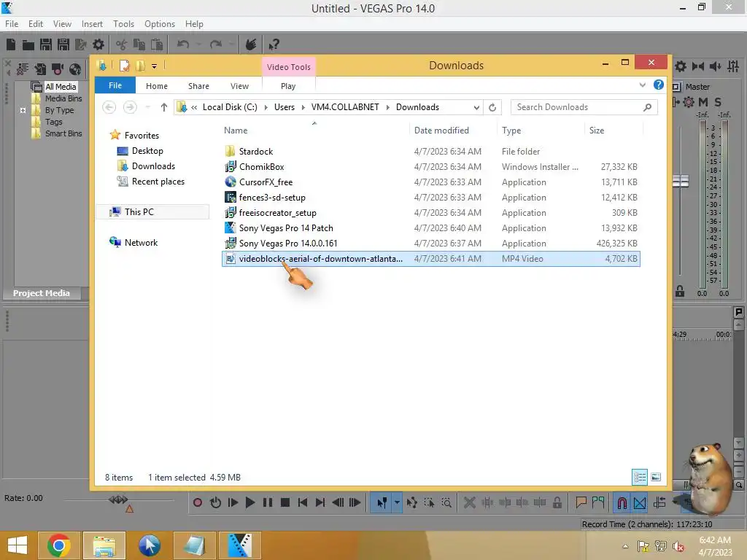Click the Cut scissors icon
This screenshot has width=747, height=560.
[122, 44]
